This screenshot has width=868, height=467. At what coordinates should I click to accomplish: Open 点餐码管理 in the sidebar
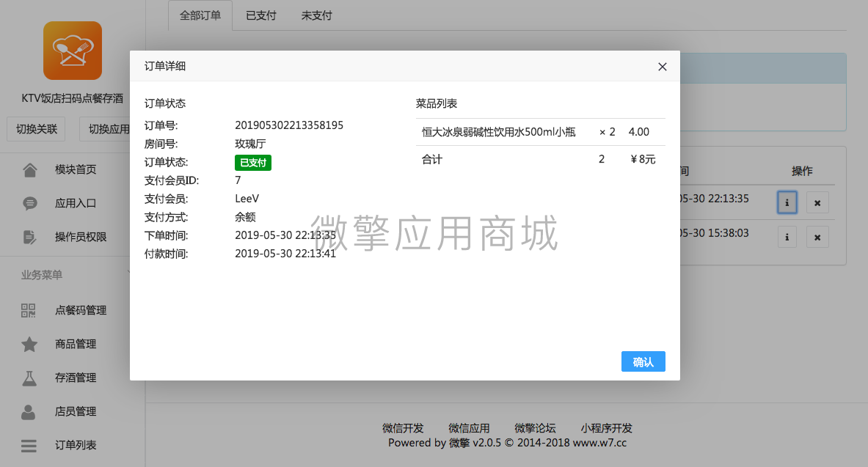pyautogui.click(x=80, y=310)
